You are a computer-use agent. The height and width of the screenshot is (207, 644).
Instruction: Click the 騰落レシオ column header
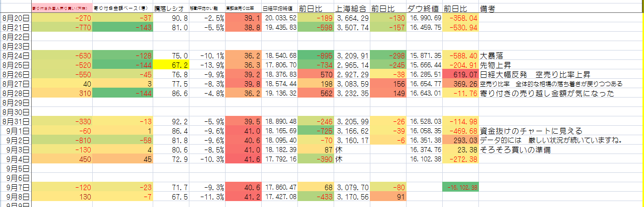[x=171, y=8]
